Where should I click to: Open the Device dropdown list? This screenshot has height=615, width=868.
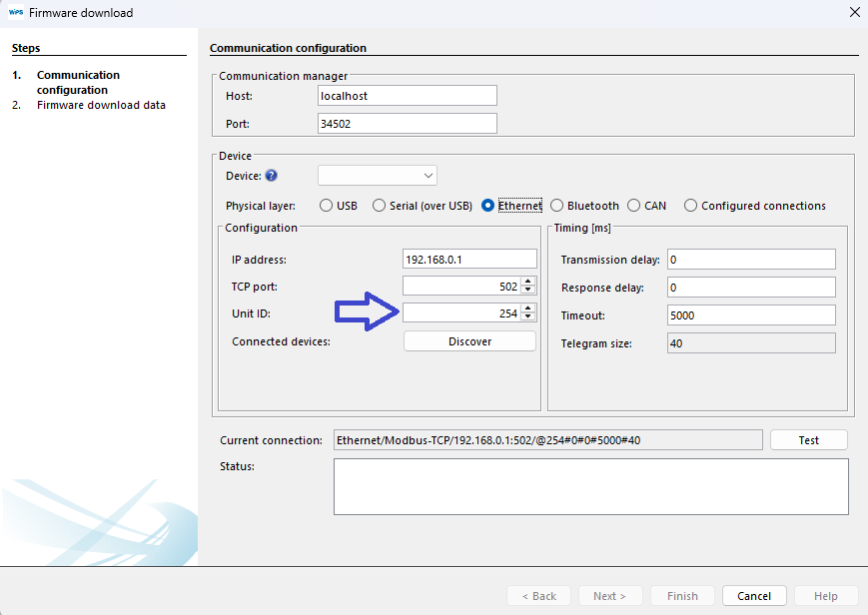click(378, 176)
